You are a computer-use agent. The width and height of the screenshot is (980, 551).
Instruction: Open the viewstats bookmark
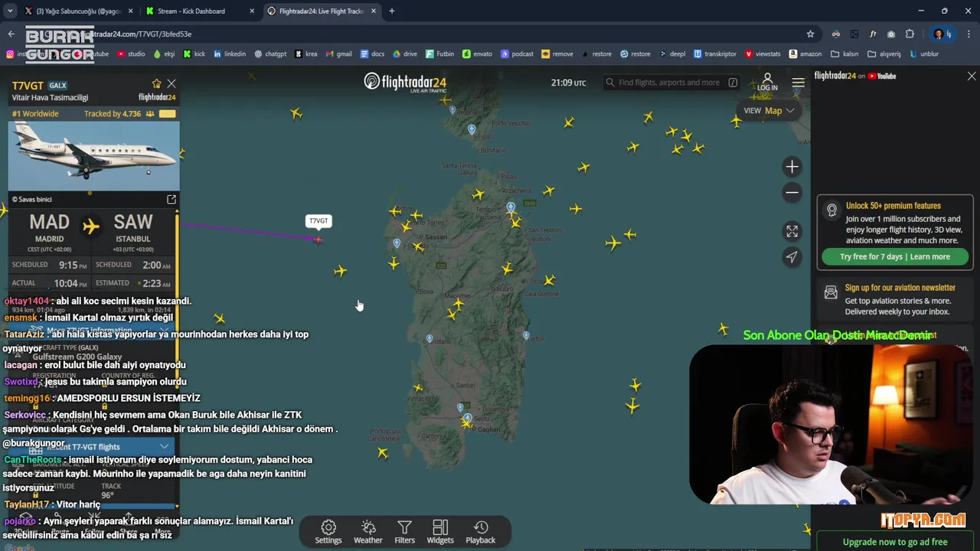click(763, 54)
